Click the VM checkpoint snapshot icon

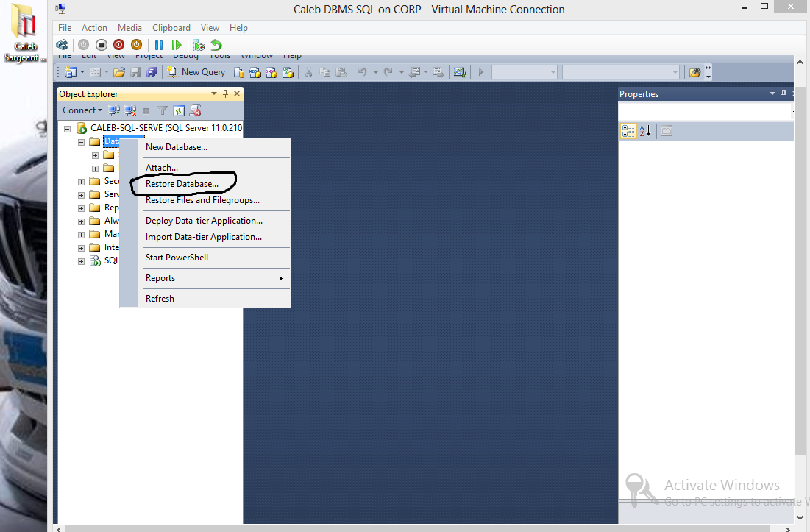click(x=199, y=45)
